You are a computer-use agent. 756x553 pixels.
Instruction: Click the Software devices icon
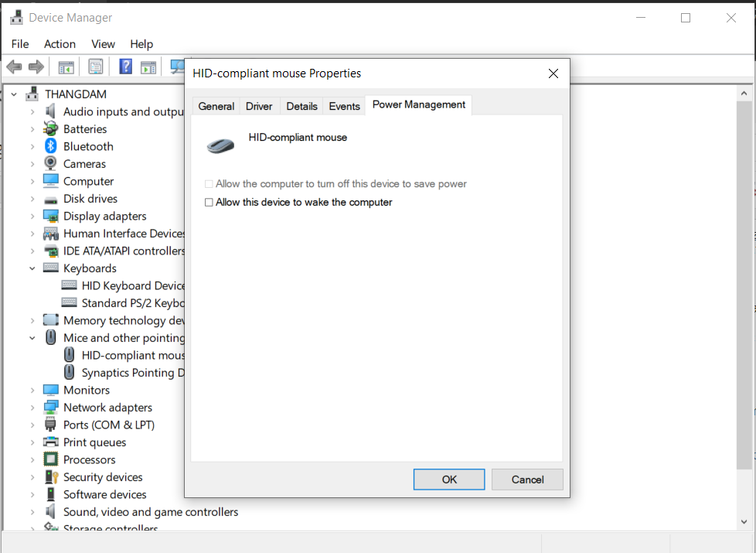click(x=50, y=494)
